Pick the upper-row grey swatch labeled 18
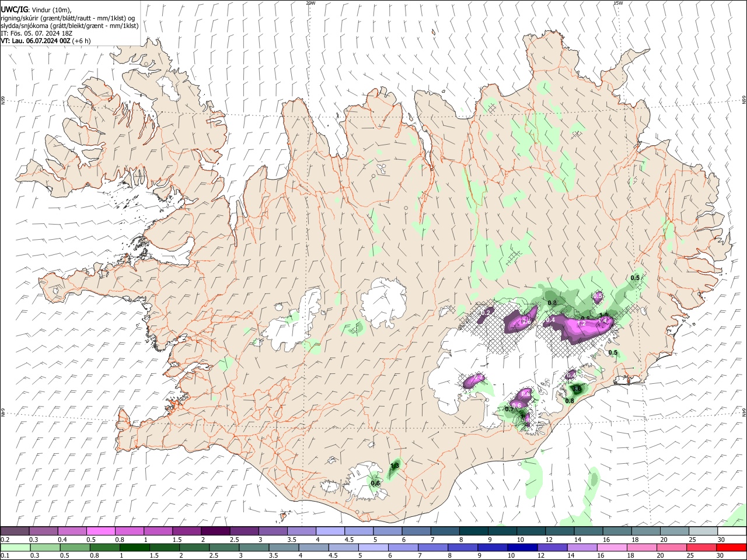Image resolution: width=747 pixels, height=560 pixels. tap(645, 531)
